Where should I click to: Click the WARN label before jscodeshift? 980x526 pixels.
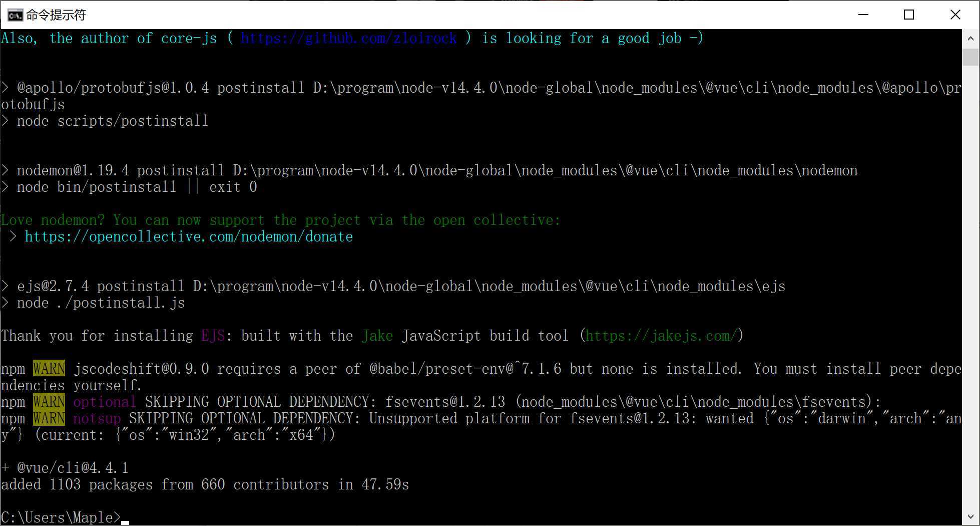pyautogui.click(x=49, y=369)
